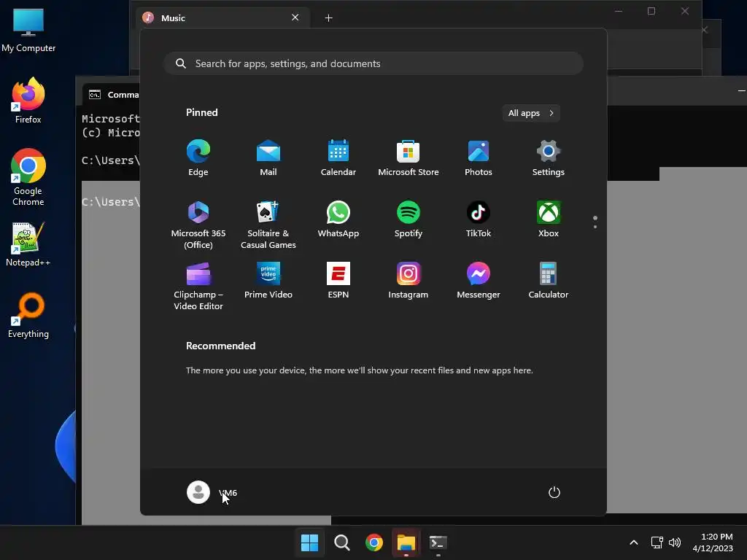Viewport: 747px width, 560px height.
Task: Open the ESPN app
Action: pyautogui.click(x=338, y=281)
